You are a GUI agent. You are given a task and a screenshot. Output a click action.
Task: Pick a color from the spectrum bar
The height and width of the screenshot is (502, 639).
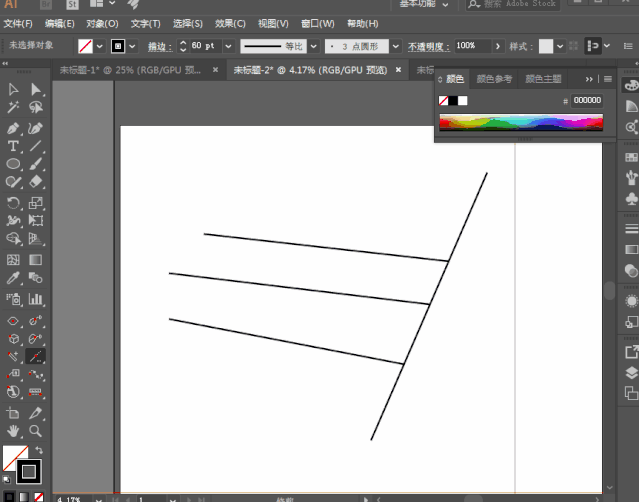point(521,122)
